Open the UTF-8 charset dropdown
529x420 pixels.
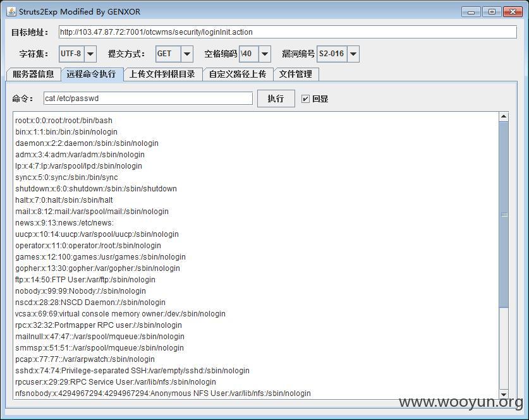[x=90, y=54]
